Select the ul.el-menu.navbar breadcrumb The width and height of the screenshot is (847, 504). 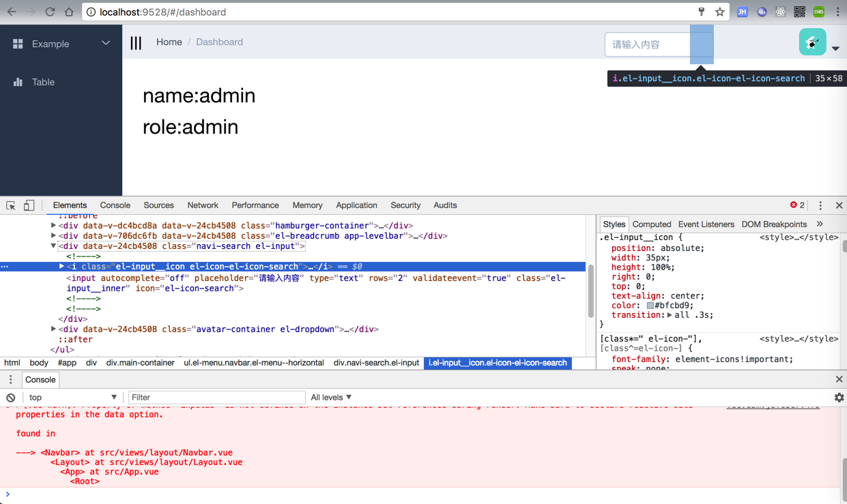254,363
